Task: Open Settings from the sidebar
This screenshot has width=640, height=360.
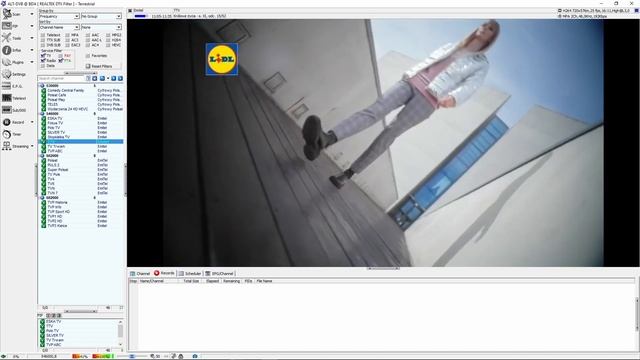Action: [13, 74]
